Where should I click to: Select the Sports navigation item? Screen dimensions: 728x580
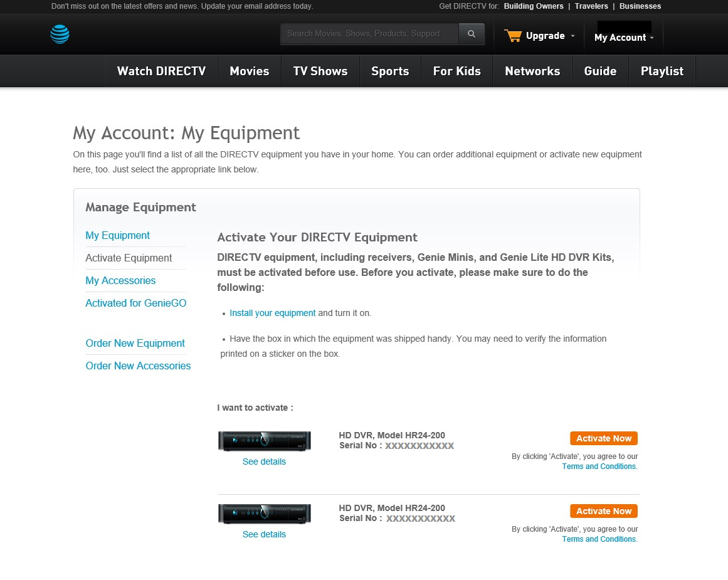pos(389,71)
